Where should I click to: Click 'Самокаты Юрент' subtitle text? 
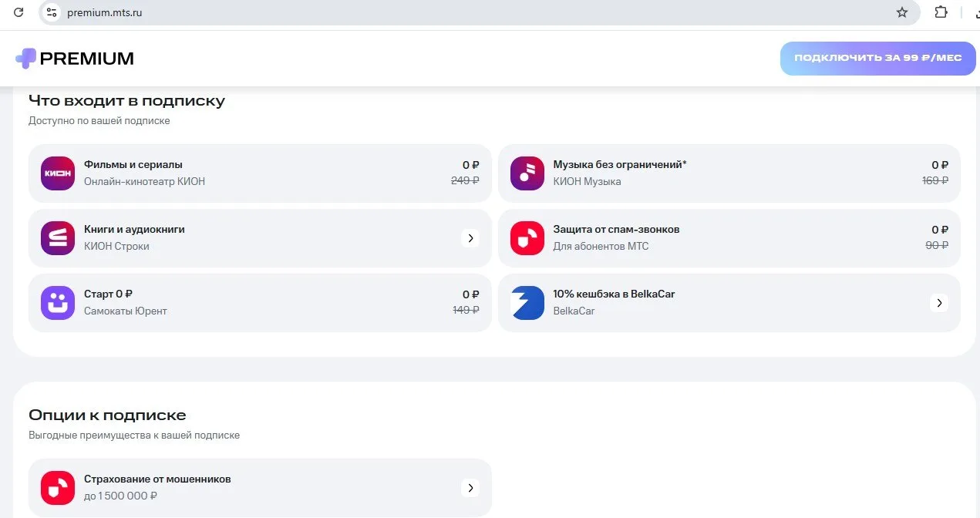126,311
